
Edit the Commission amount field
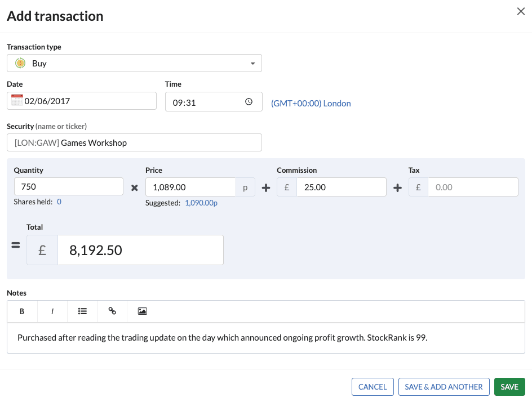pyautogui.click(x=340, y=187)
